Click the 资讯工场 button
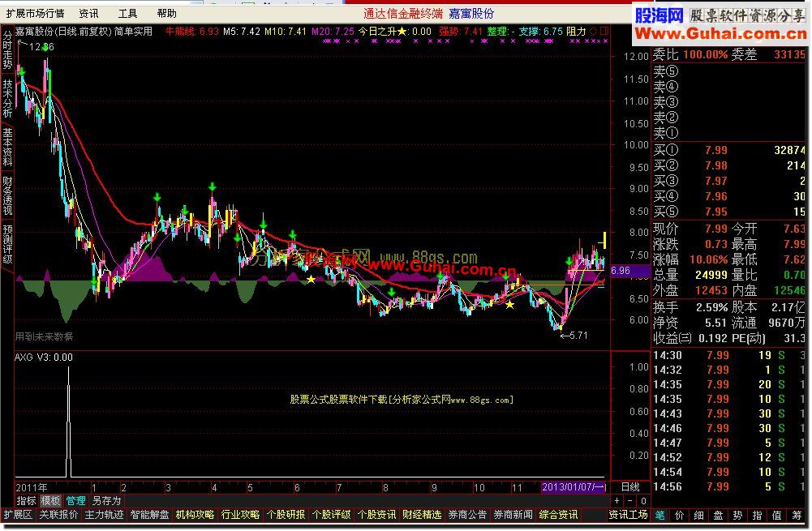Viewport: 812px width, 531px height. pyautogui.click(x=628, y=515)
